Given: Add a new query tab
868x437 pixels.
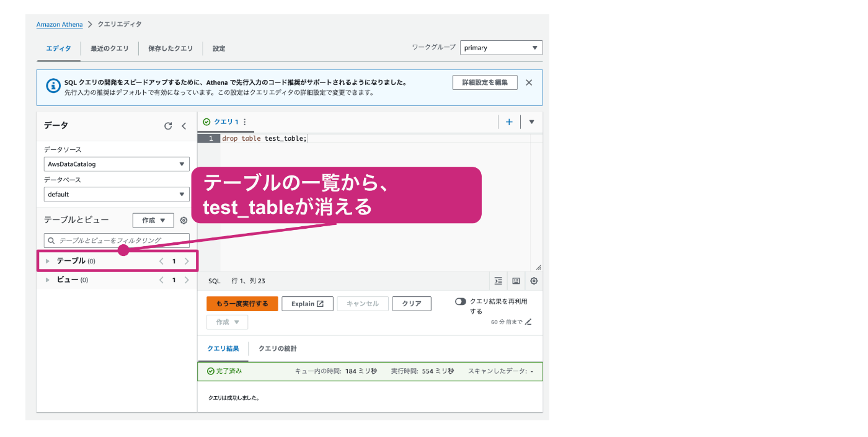Looking at the screenshot, I should pos(509,122).
